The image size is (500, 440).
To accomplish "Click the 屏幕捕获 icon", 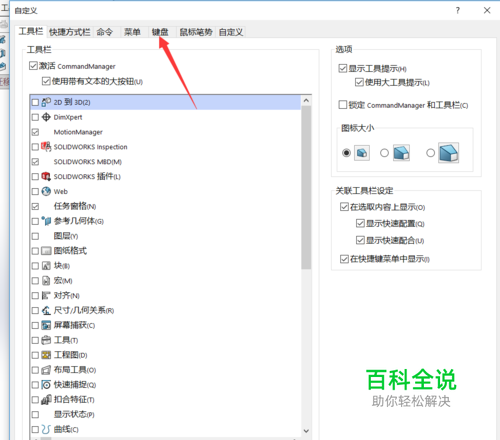I will (x=46, y=325).
